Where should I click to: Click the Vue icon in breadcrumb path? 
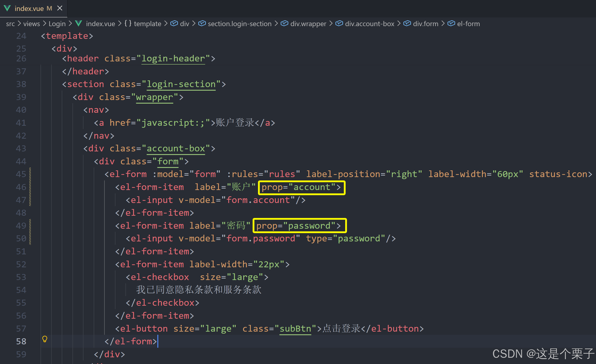[x=78, y=23]
